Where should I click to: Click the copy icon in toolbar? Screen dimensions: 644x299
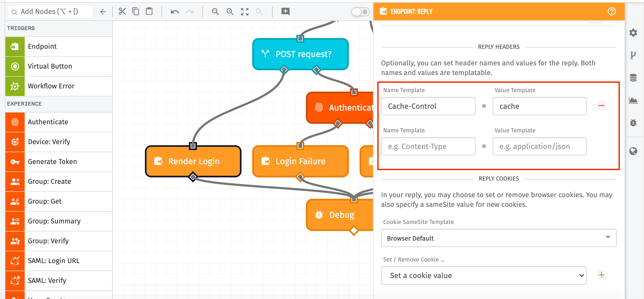click(x=136, y=12)
